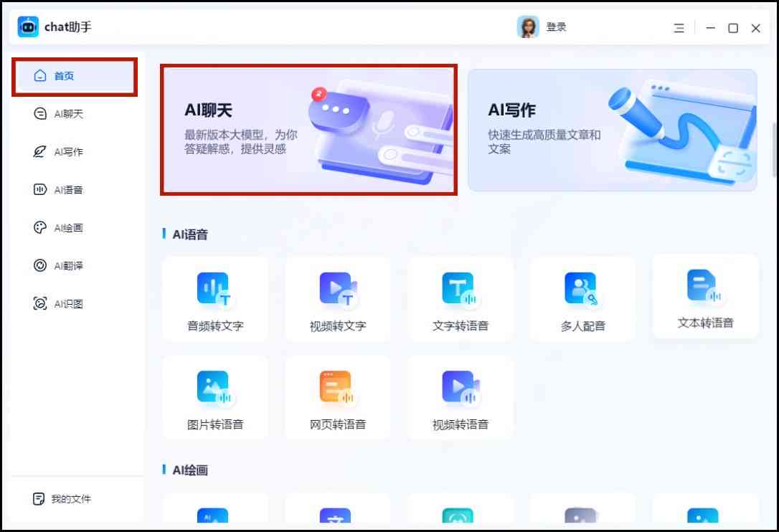Open the hamburger menu icon
Image resolution: width=779 pixels, height=532 pixels.
[679, 28]
